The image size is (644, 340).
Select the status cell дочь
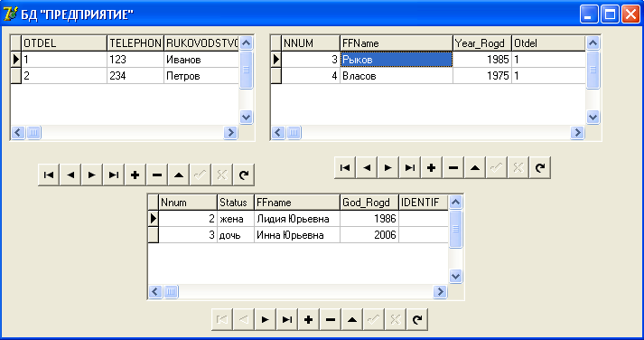point(236,235)
